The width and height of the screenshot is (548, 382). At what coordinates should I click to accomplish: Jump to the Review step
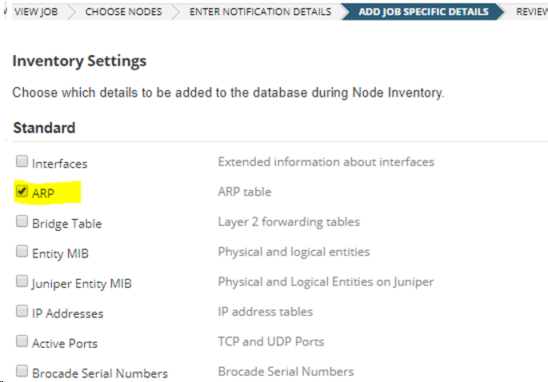click(532, 12)
